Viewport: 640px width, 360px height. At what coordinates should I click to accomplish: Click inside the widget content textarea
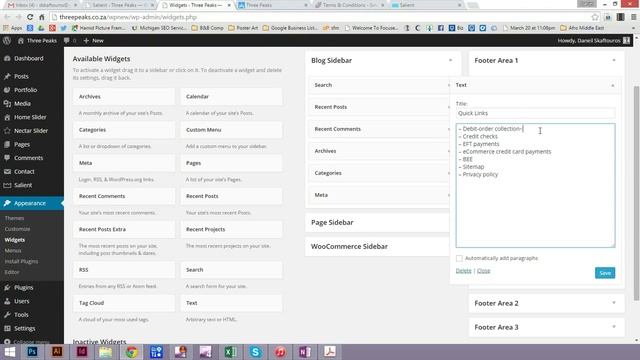click(536, 185)
